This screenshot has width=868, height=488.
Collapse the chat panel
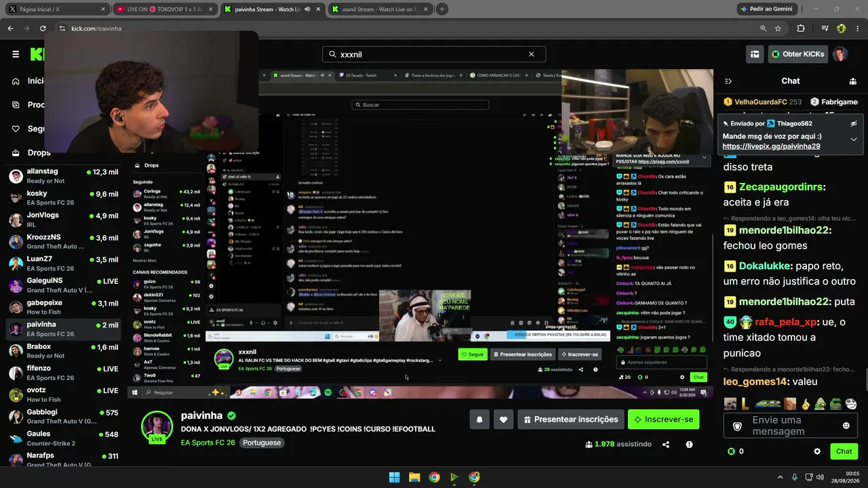pos(728,81)
